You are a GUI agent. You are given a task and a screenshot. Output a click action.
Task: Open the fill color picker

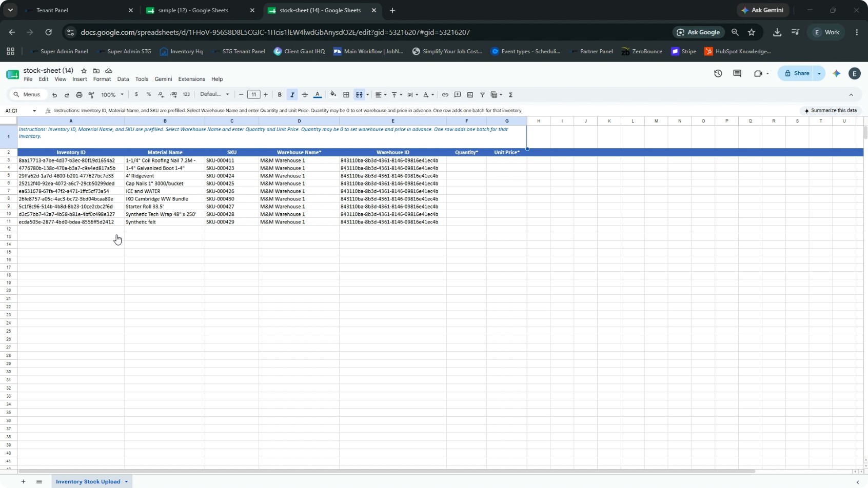point(333,94)
